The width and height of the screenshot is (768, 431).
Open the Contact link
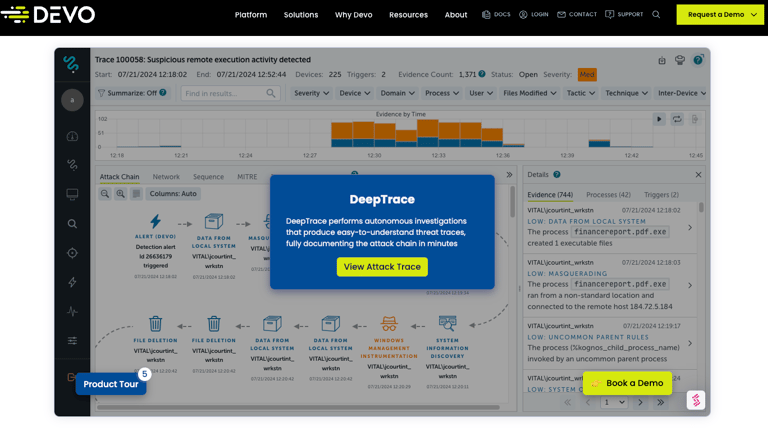(x=577, y=15)
